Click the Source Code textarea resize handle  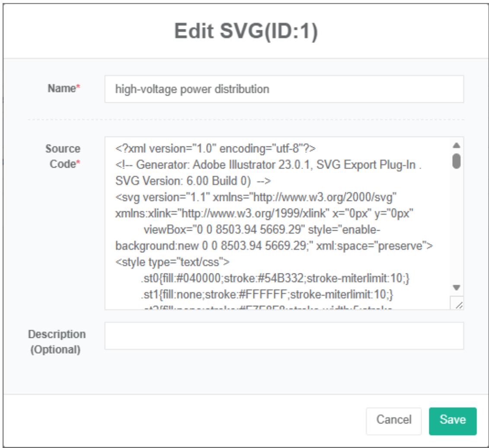click(x=457, y=305)
